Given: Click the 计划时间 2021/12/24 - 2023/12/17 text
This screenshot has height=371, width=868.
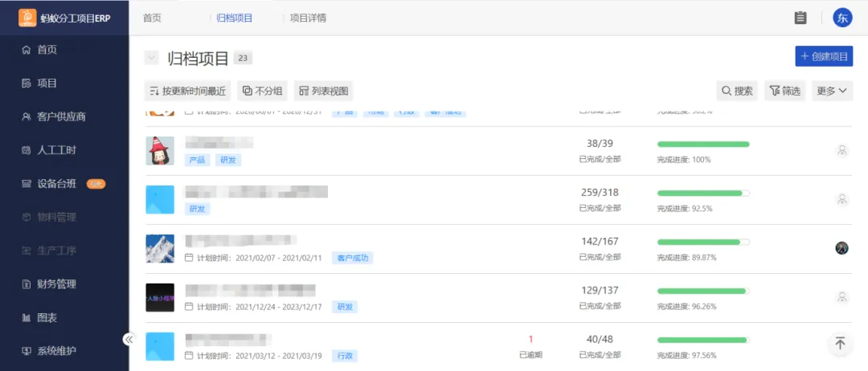Looking at the screenshot, I should click(x=259, y=307).
